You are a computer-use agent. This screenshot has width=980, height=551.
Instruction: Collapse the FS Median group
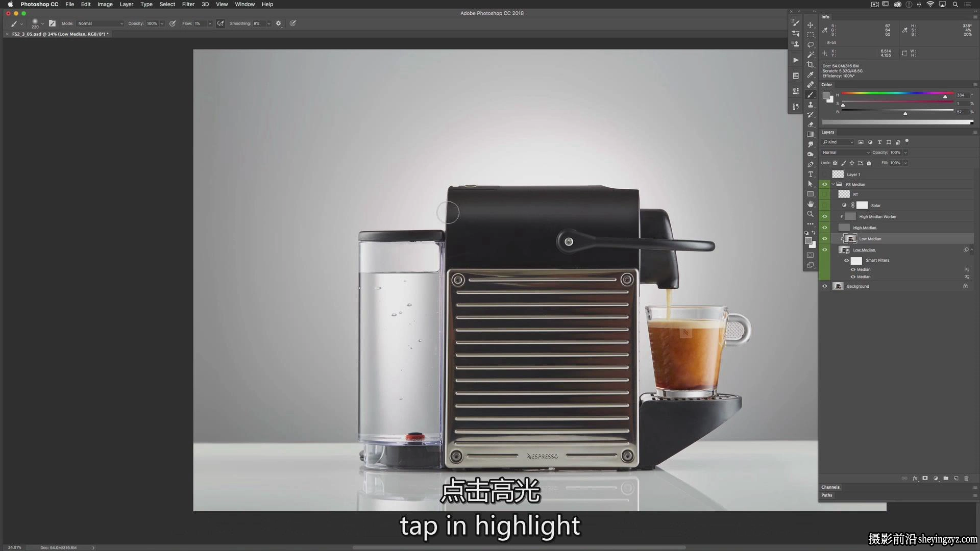coord(833,184)
